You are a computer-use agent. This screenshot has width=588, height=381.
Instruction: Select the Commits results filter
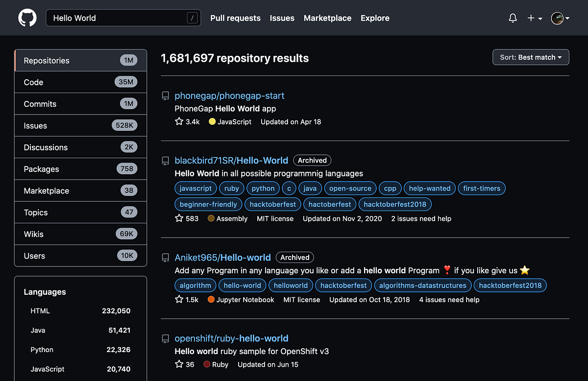pyautogui.click(x=81, y=104)
